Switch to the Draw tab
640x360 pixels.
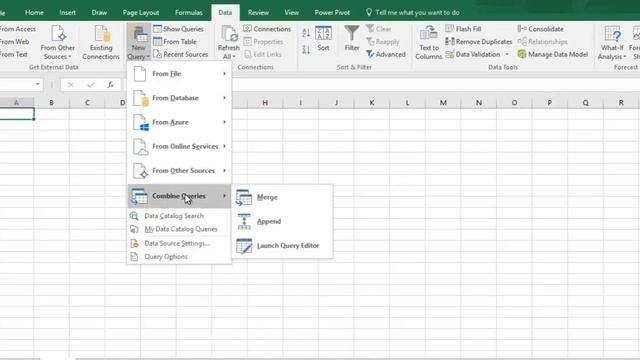(x=99, y=13)
